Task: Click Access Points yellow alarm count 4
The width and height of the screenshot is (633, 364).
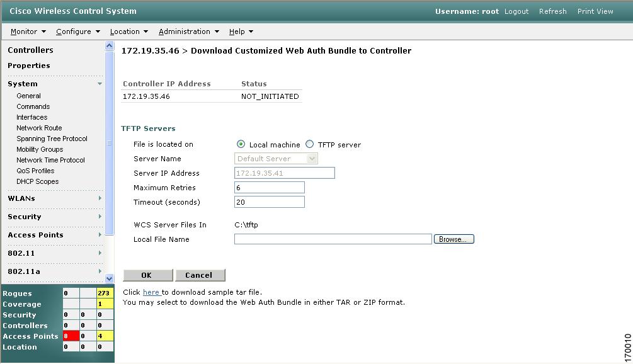Action: coord(105,336)
